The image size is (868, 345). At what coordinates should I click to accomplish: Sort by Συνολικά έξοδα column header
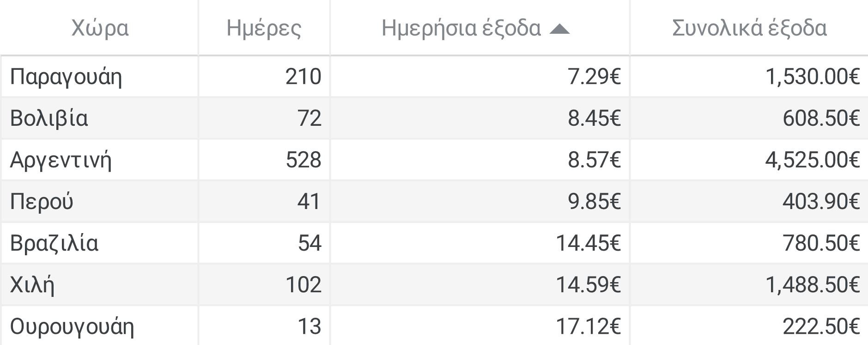749,28
